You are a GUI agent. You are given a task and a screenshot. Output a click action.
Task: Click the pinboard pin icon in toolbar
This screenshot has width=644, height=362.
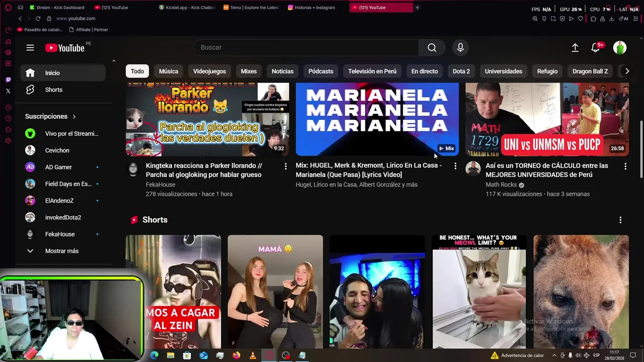click(x=544, y=19)
